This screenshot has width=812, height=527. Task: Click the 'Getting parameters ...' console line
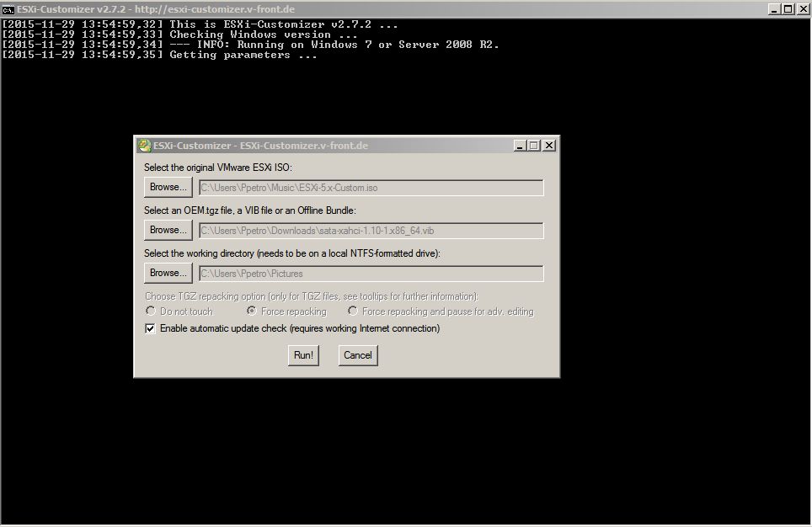pyautogui.click(x=159, y=55)
